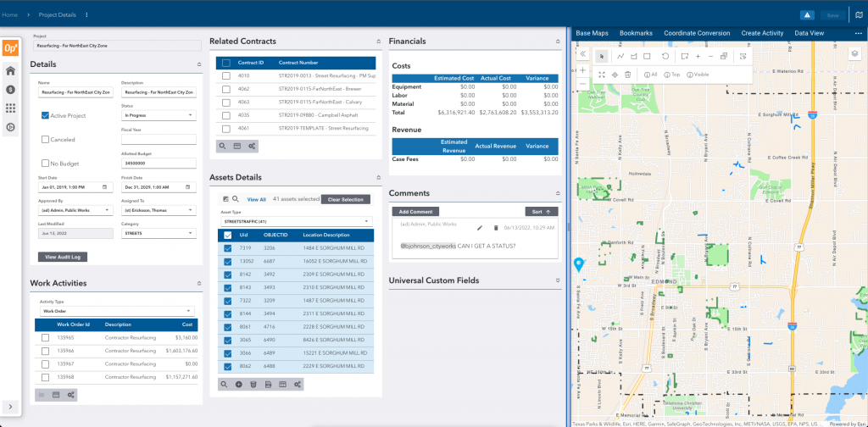Click the undo rotate arrow map tool
Viewport: 868px width, 427px height.
click(x=665, y=56)
